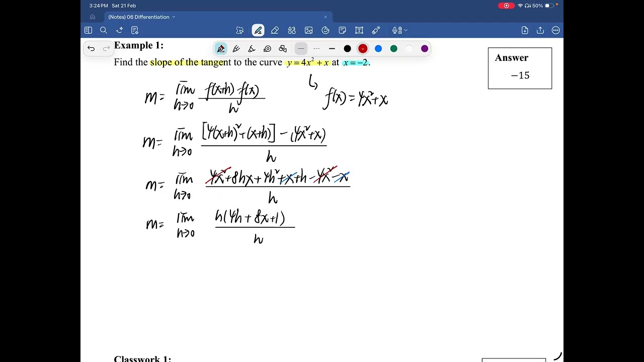
Task: Tap the 50% battery indicator
Action: coord(543,6)
